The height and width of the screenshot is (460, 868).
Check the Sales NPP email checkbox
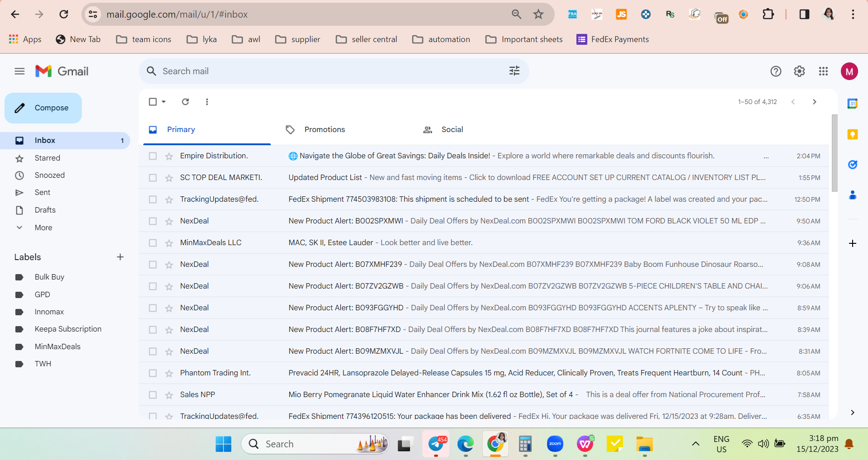point(153,395)
